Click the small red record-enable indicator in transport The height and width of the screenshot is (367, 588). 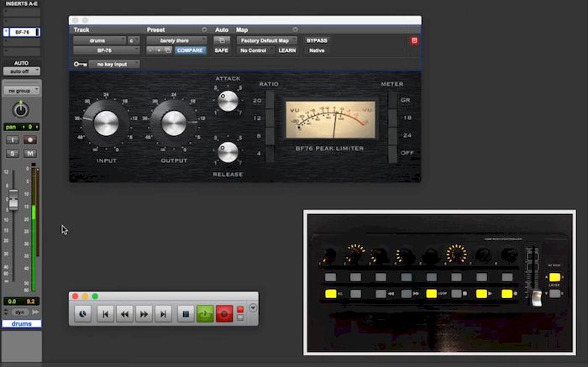(240, 309)
